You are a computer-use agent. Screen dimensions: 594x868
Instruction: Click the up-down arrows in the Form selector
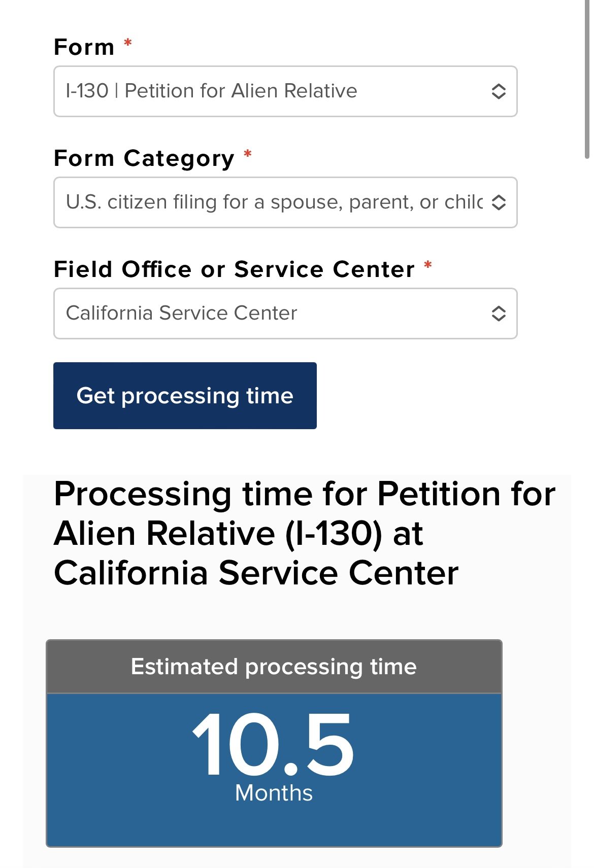499,91
